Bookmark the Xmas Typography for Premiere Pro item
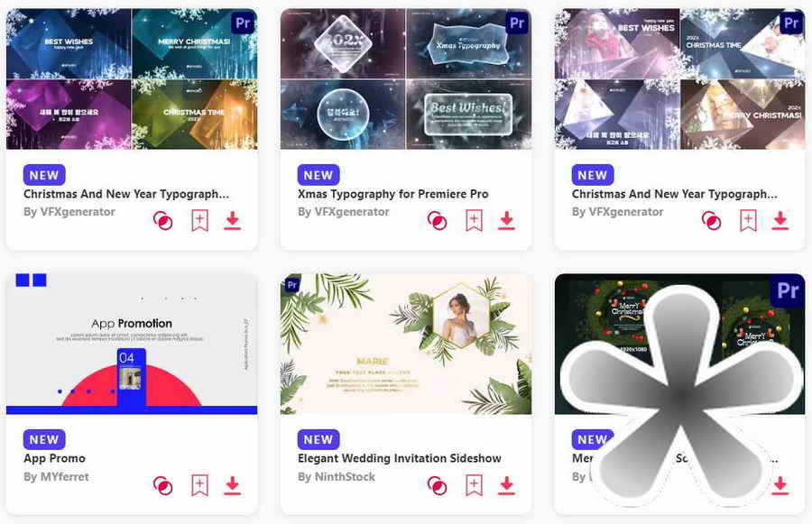Screen dimensions: 812x524 [474, 221]
